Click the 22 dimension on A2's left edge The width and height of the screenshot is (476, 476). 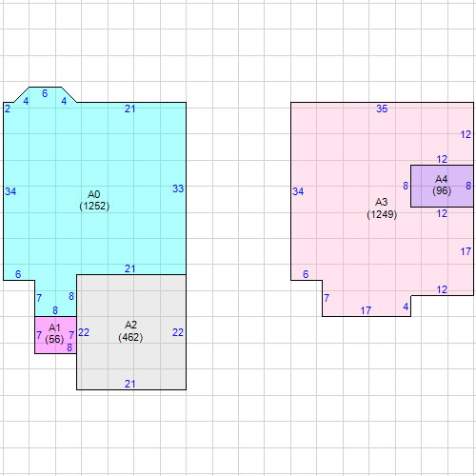(84, 332)
